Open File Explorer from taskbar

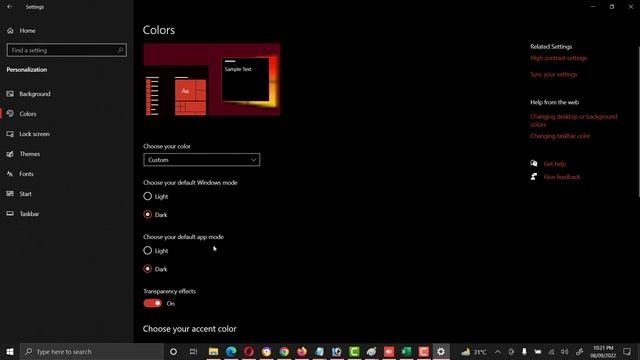[x=213, y=351]
